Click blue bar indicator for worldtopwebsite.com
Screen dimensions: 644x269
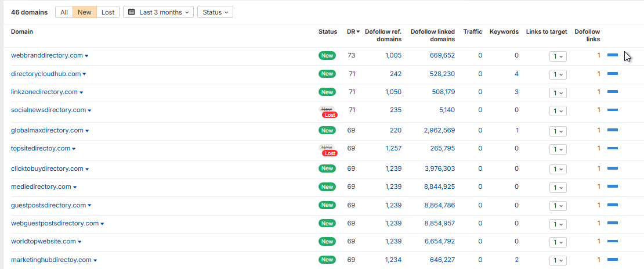(612, 241)
